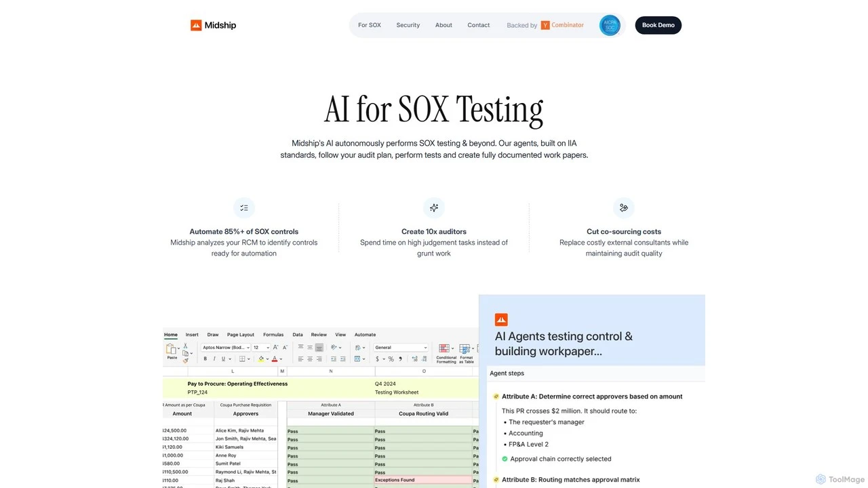Viewport: 868px width, 488px height.
Task: Click the Y Combinator logo
Action: (x=562, y=25)
